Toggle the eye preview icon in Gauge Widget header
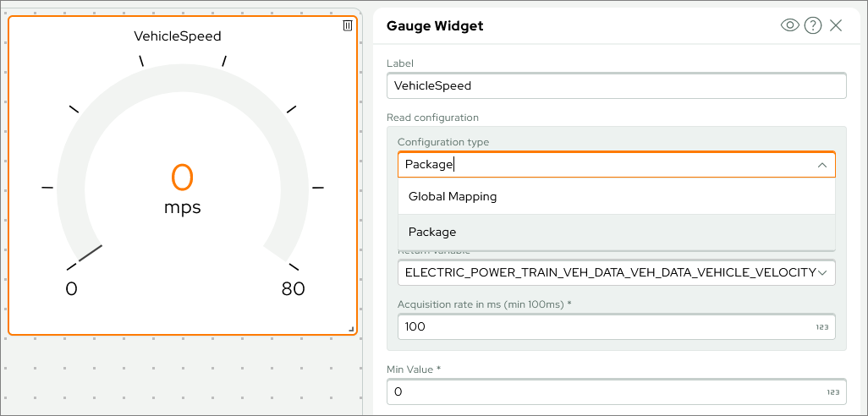The width and height of the screenshot is (868, 416). pos(789,25)
